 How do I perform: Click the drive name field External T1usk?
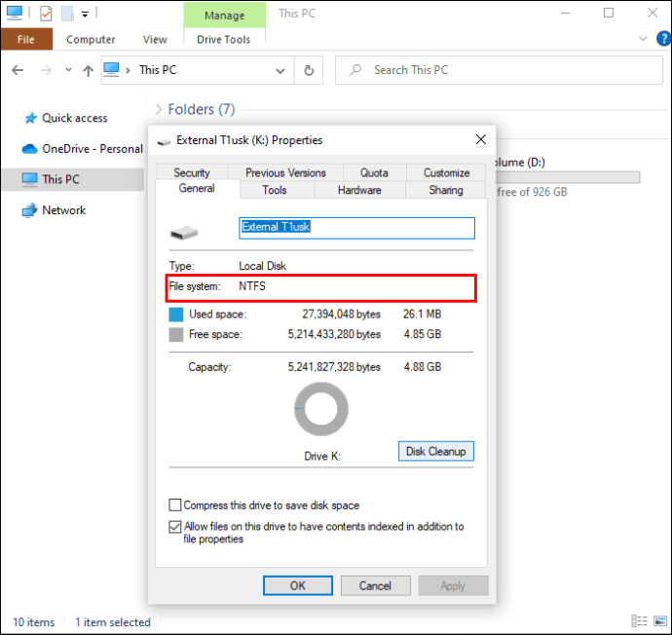pos(356,228)
